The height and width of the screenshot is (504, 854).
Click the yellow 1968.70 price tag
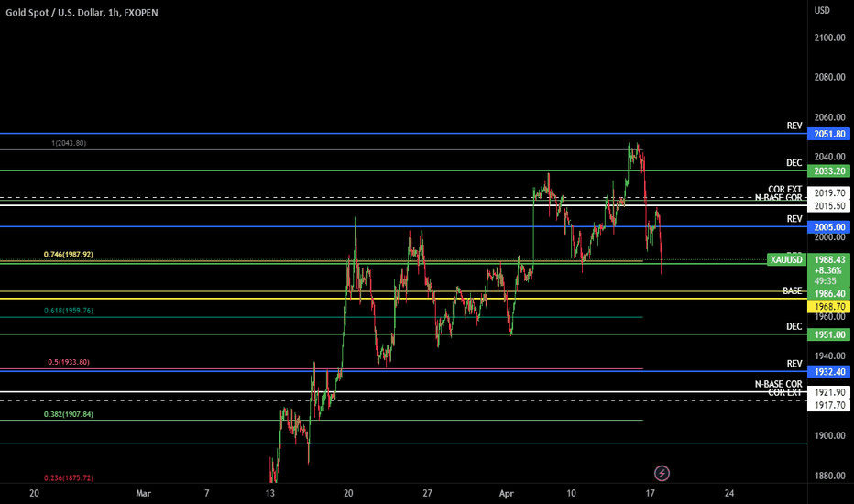[x=829, y=307]
